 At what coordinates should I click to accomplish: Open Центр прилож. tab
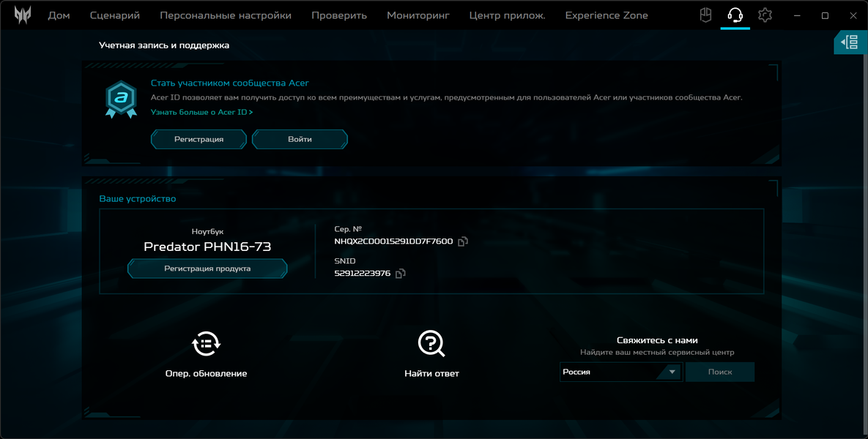[507, 15]
